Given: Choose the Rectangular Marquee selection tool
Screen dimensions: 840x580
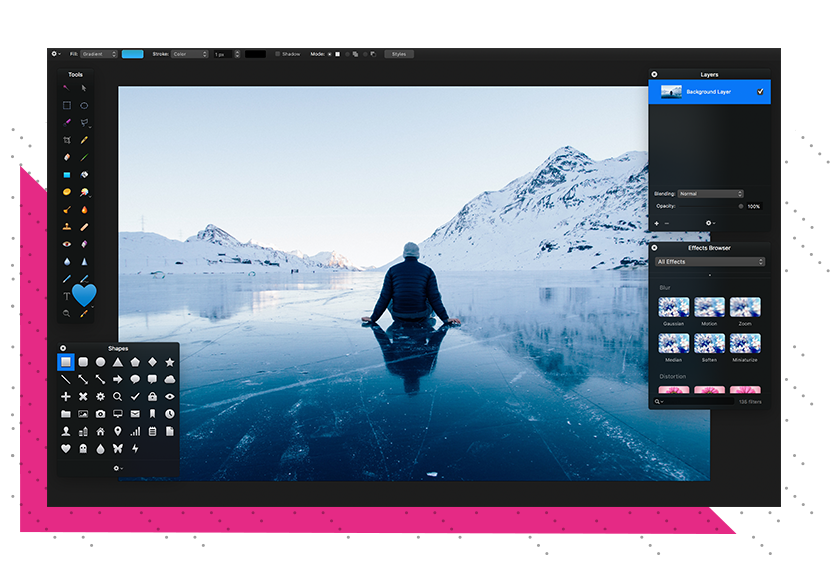Looking at the screenshot, I should click(x=67, y=105).
